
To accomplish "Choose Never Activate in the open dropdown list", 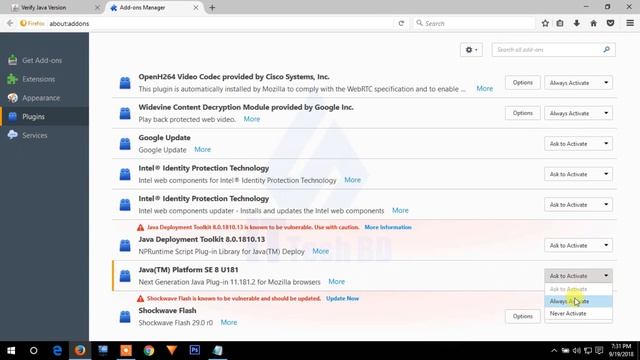I will coord(578,313).
